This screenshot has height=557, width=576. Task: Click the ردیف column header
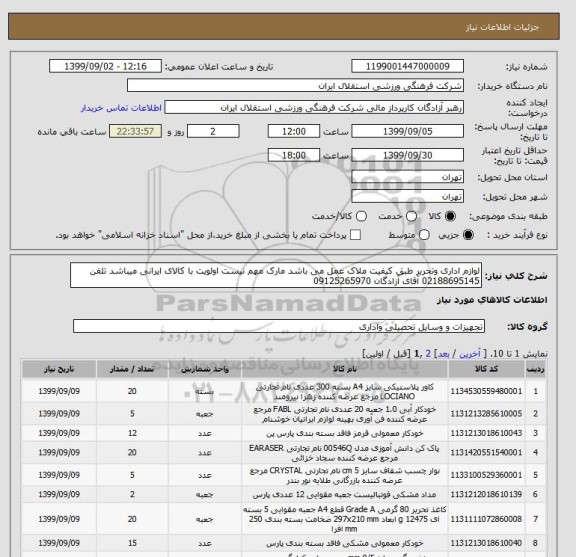coord(535,369)
